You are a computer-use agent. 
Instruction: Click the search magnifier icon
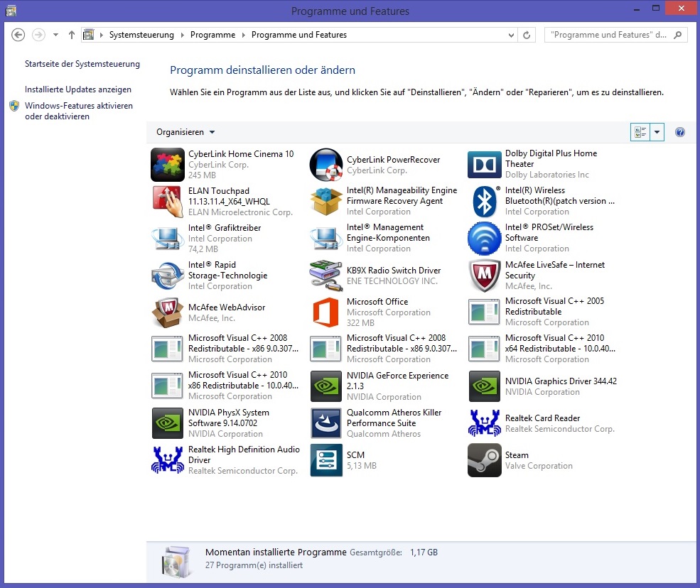[678, 35]
